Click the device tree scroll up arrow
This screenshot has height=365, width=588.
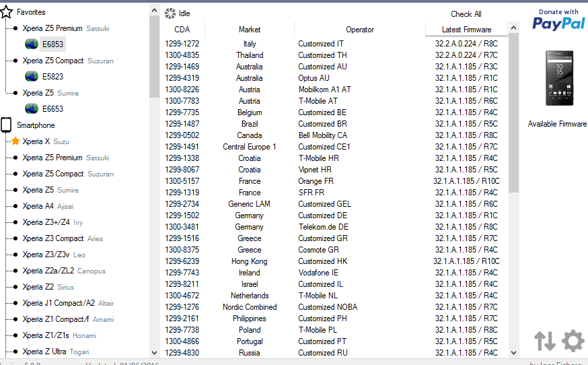coord(154,11)
